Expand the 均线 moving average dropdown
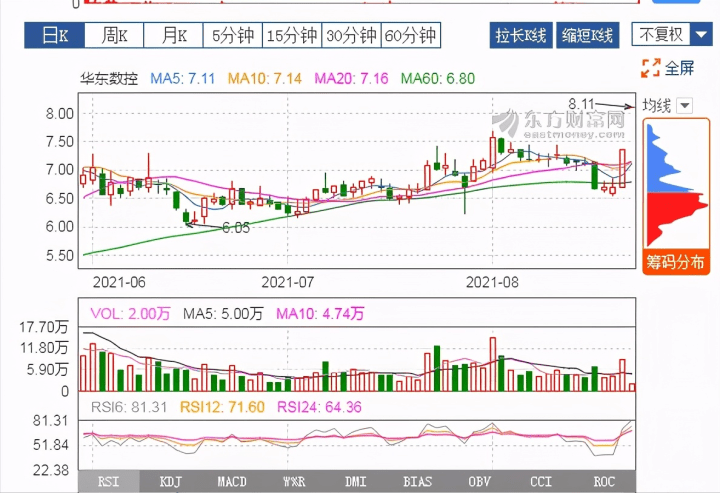The width and height of the screenshot is (720, 493). point(685,105)
